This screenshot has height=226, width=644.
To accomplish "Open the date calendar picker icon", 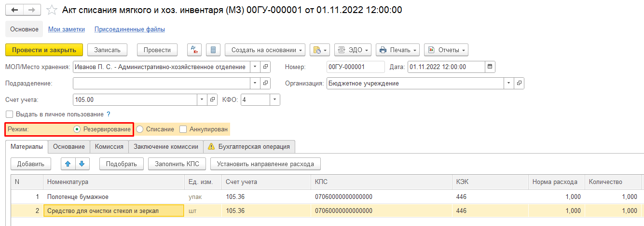I will (490, 67).
